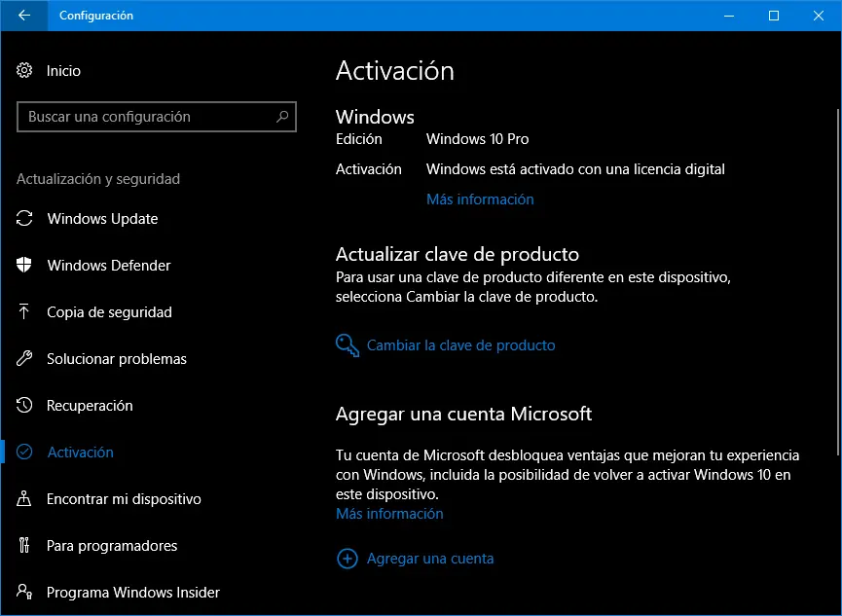Click the Agregar una cuenta Microsoft heading
The image size is (842, 616).
(464, 414)
